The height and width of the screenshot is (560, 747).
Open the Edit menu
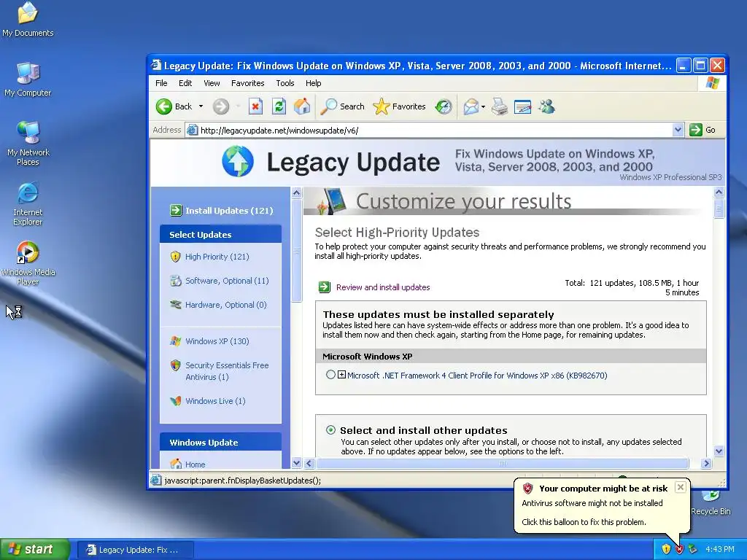pos(185,83)
